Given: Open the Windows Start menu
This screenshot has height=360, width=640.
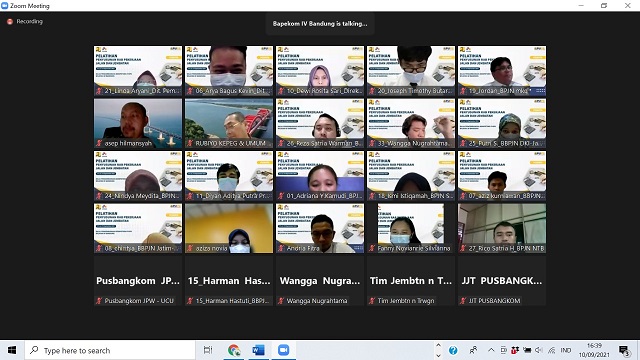Looking at the screenshot, I should [x=12, y=350].
